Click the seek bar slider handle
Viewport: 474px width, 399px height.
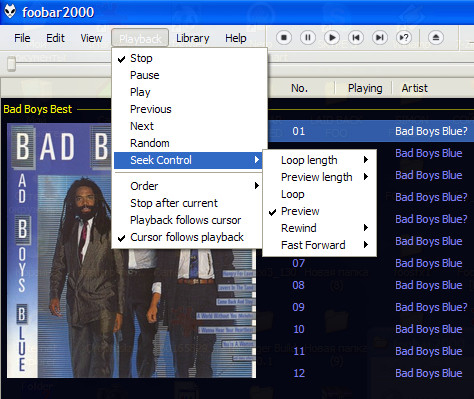point(12,64)
